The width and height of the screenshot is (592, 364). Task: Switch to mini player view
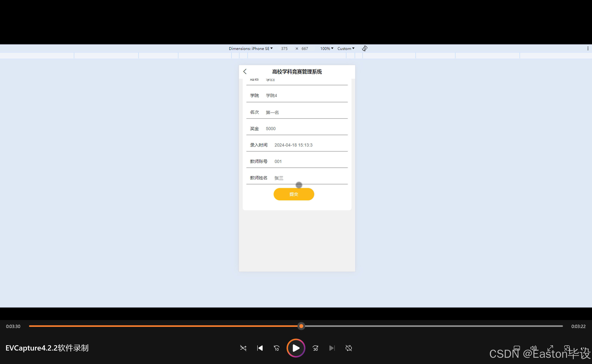[x=567, y=348]
